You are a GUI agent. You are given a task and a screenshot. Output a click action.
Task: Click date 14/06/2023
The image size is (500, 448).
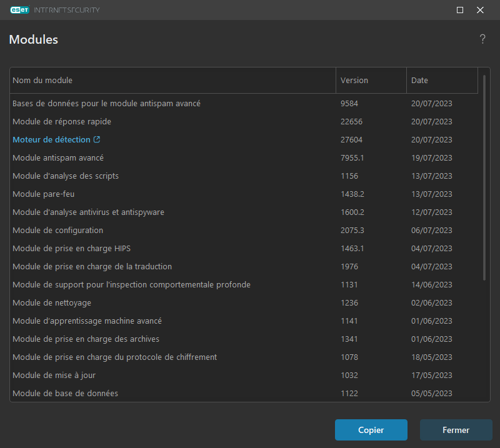[x=431, y=284]
